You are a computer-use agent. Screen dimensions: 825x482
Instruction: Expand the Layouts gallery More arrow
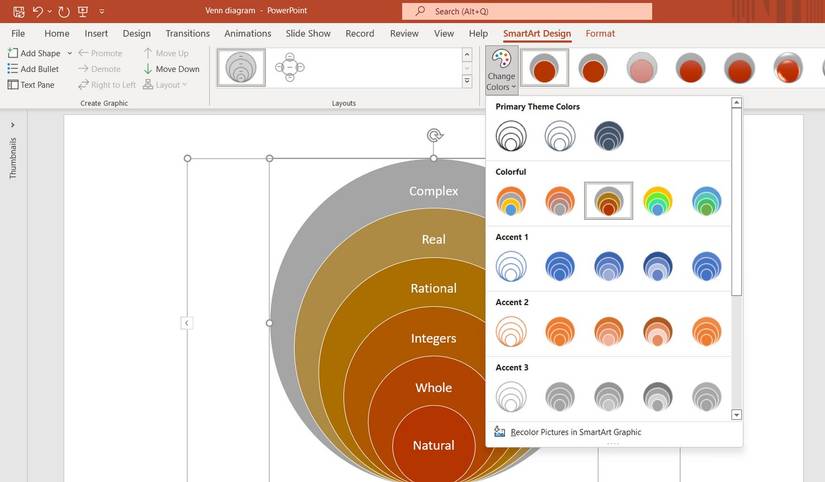[467, 82]
